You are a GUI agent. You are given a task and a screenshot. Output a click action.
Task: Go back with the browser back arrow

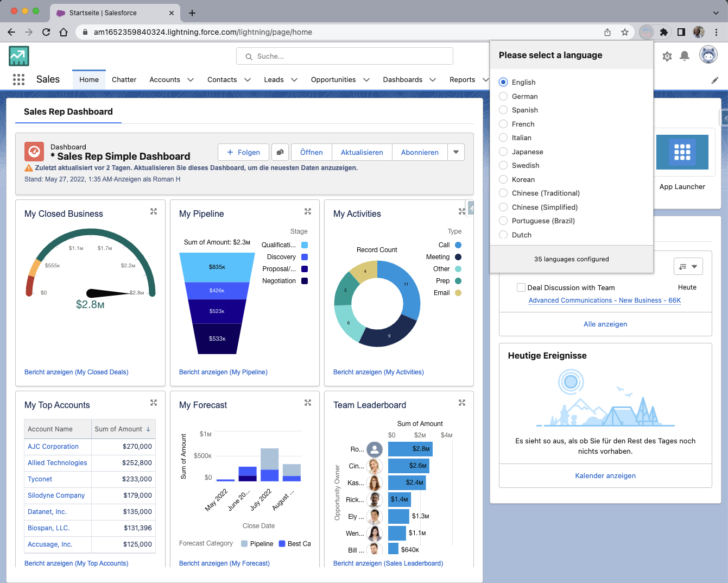(x=11, y=32)
